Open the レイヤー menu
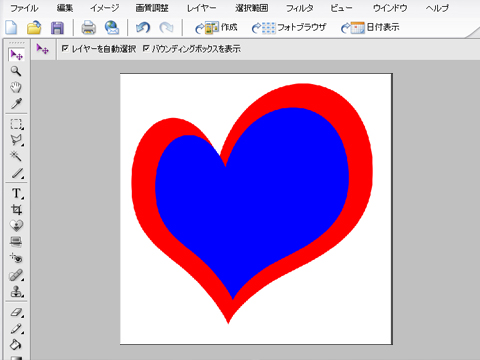This screenshot has width=480, height=360. click(x=201, y=8)
